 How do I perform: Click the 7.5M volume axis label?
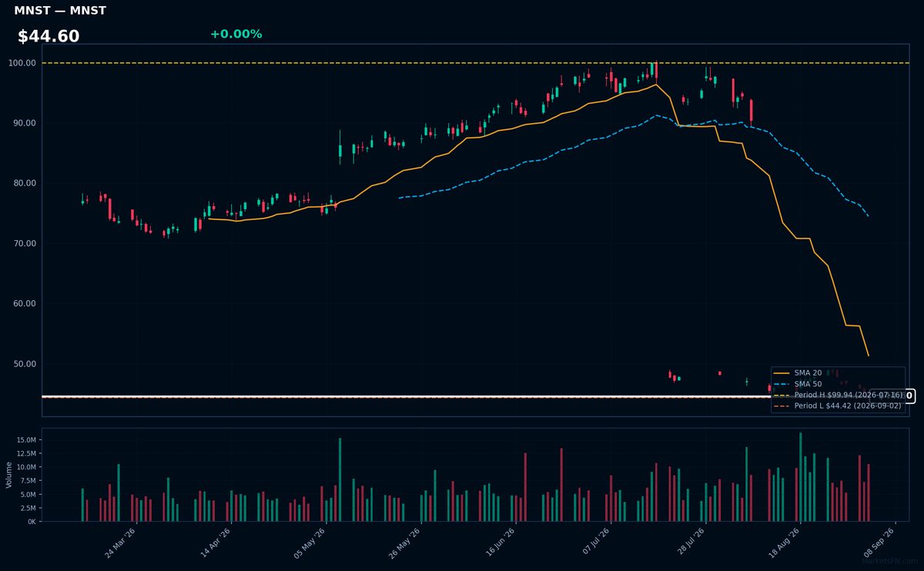pos(28,481)
